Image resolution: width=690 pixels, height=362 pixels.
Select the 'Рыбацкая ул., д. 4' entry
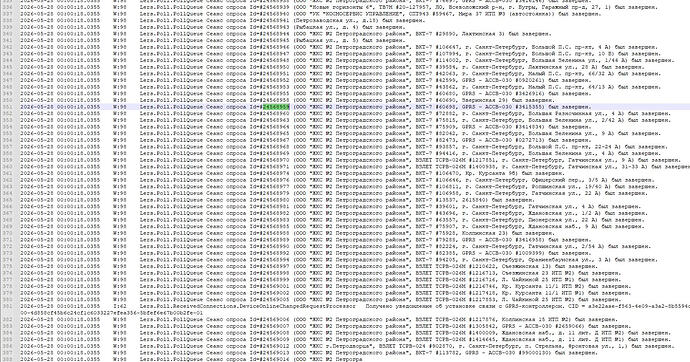pyautogui.click(x=327, y=27)
